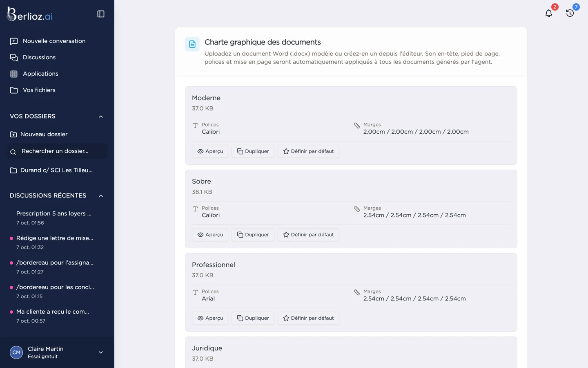Collapse the DISCUSSIONS RÉCENTES section
This screenshot has width=588, height=368.
101,196
